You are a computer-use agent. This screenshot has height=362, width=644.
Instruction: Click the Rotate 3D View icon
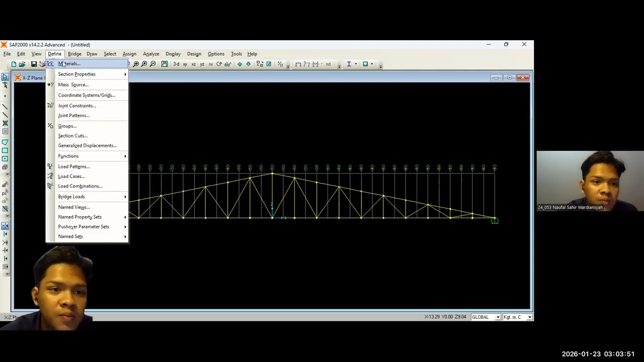(x=219, y=64)
